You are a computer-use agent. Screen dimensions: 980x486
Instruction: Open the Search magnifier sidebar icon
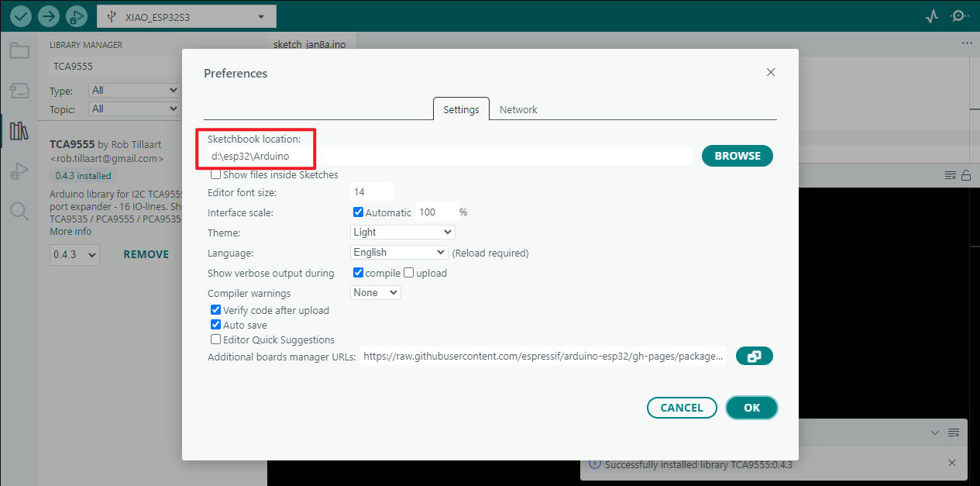pyautogui.click(x=19, y=211)
